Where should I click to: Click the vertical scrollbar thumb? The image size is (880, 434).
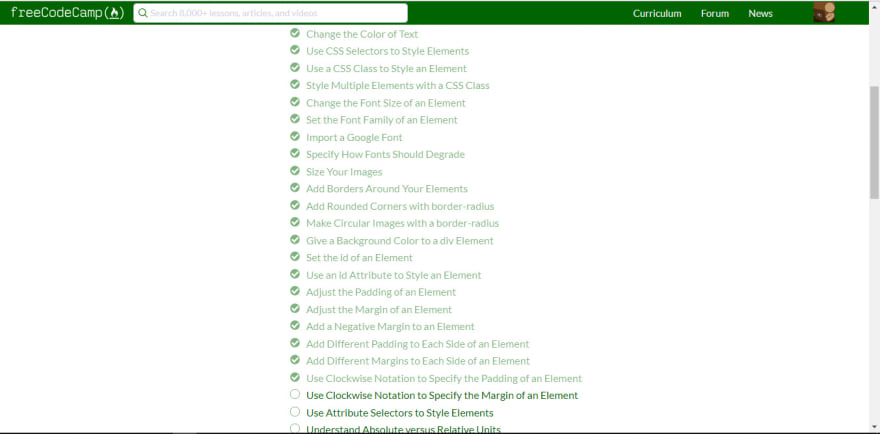pos(874,142)
